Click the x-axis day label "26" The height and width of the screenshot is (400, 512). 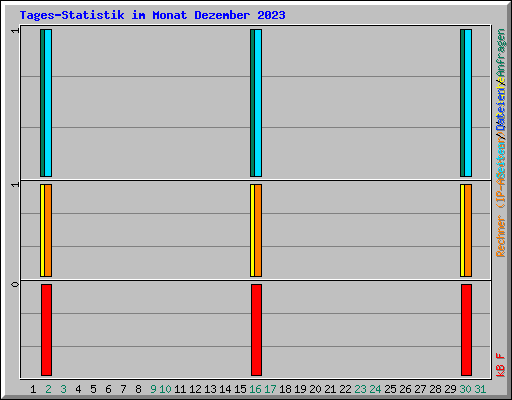coord(405,389)
